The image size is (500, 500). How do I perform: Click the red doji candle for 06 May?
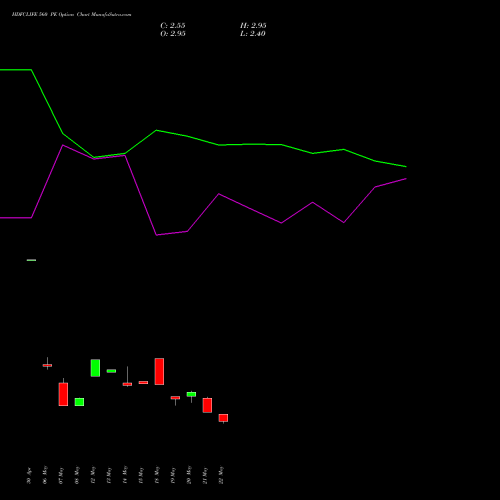click(47, 365)
